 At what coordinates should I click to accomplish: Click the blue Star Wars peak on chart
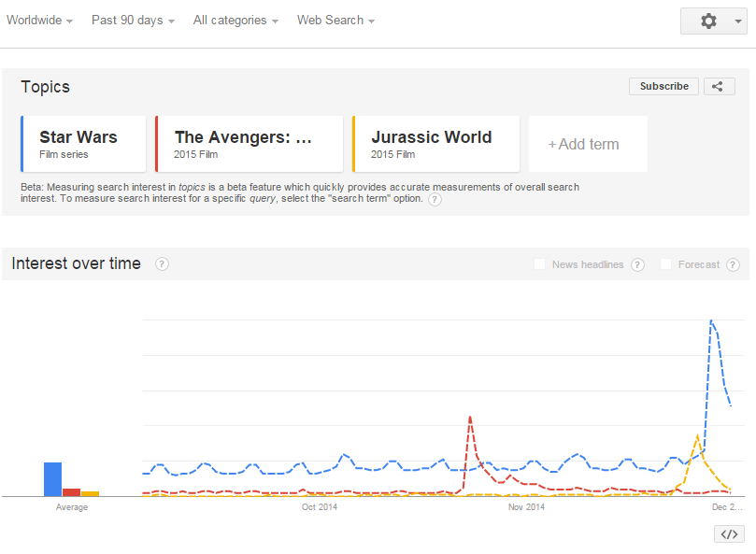pyautogui.click(x=711, y=320)
